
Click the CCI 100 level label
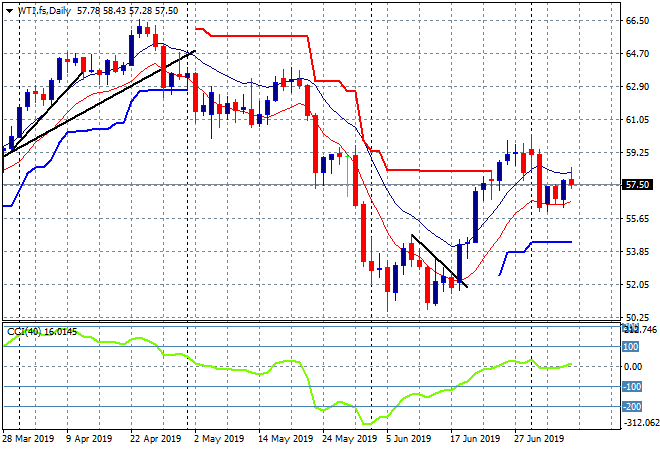(x=631, y=347)
